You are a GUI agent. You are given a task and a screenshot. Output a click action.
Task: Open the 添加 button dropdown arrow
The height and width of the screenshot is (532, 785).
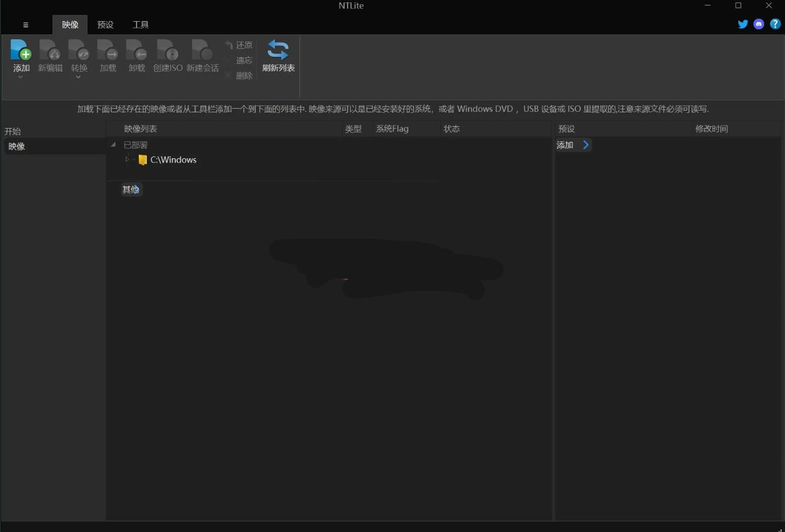[21, 77]
